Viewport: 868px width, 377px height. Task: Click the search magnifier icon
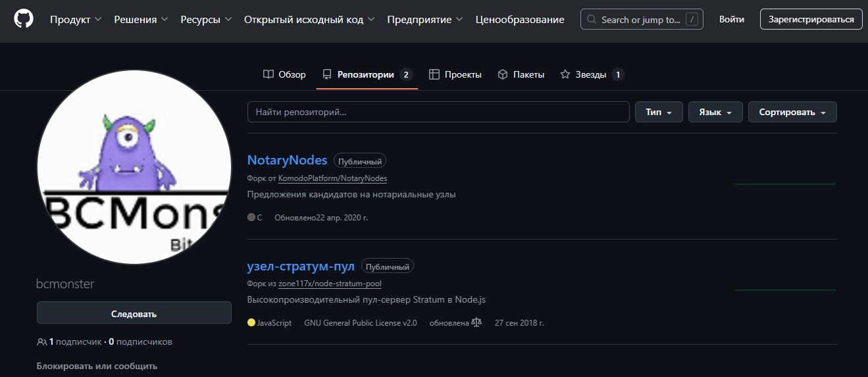(592, 20)
